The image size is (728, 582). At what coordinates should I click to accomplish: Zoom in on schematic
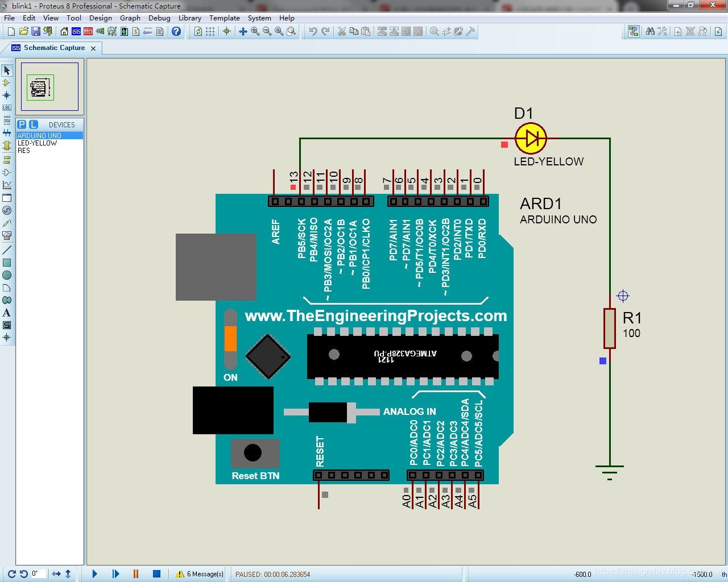coord(255,31)
